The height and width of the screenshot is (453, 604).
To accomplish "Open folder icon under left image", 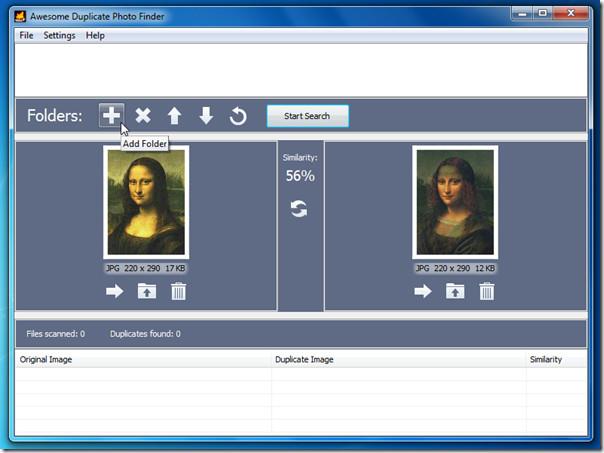I will click(x=146, y=291).
